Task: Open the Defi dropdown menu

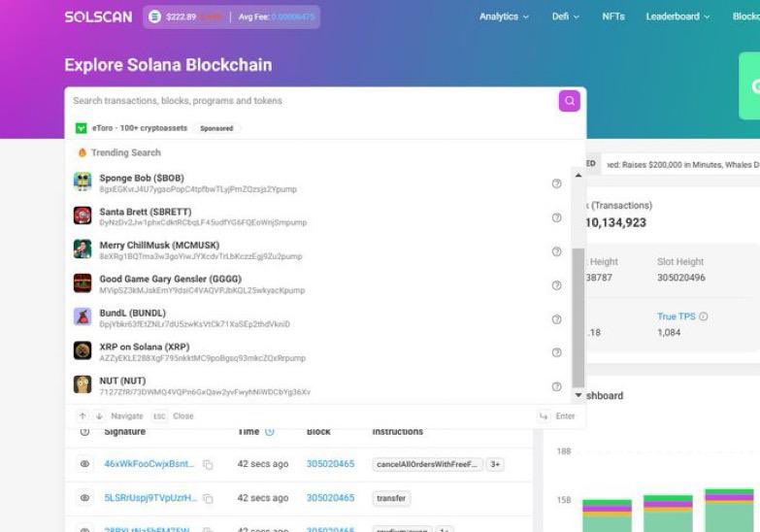Action: (x=565, y=17)
